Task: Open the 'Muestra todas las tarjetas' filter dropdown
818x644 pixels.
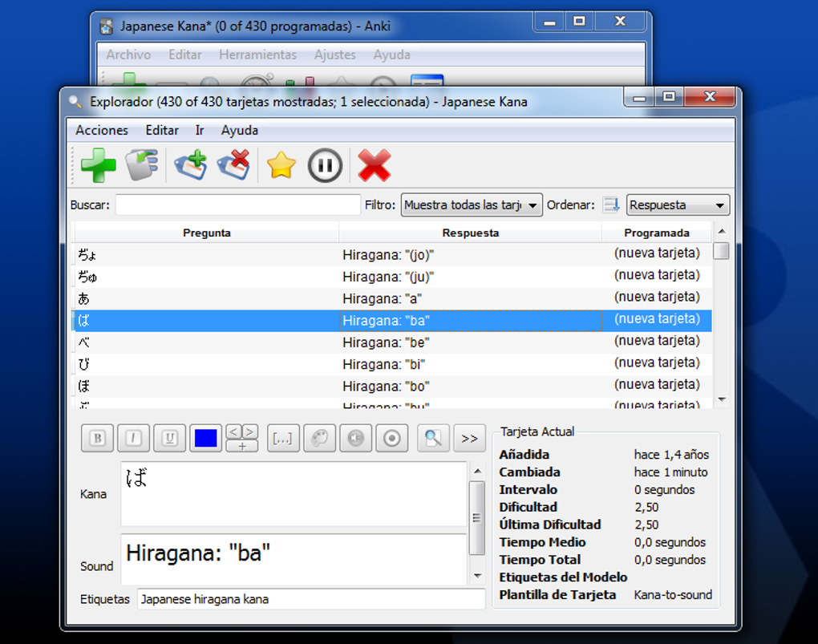Action: point(471,205)
